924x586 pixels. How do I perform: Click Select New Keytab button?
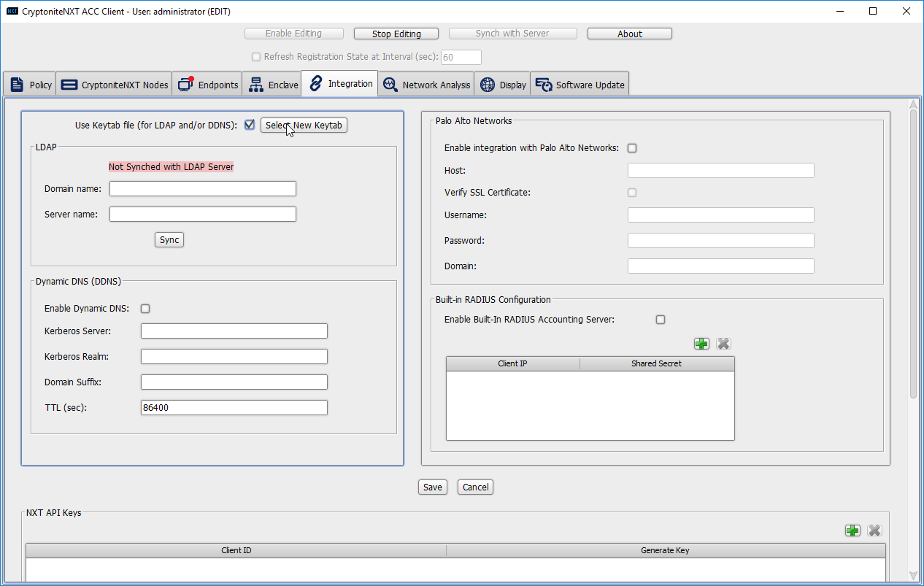[304, 126]
